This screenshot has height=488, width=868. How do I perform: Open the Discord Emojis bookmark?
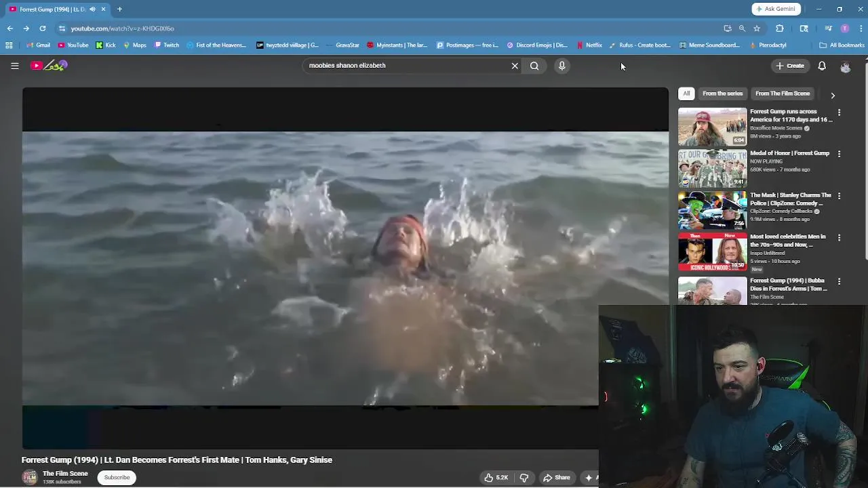pos(537,45)
